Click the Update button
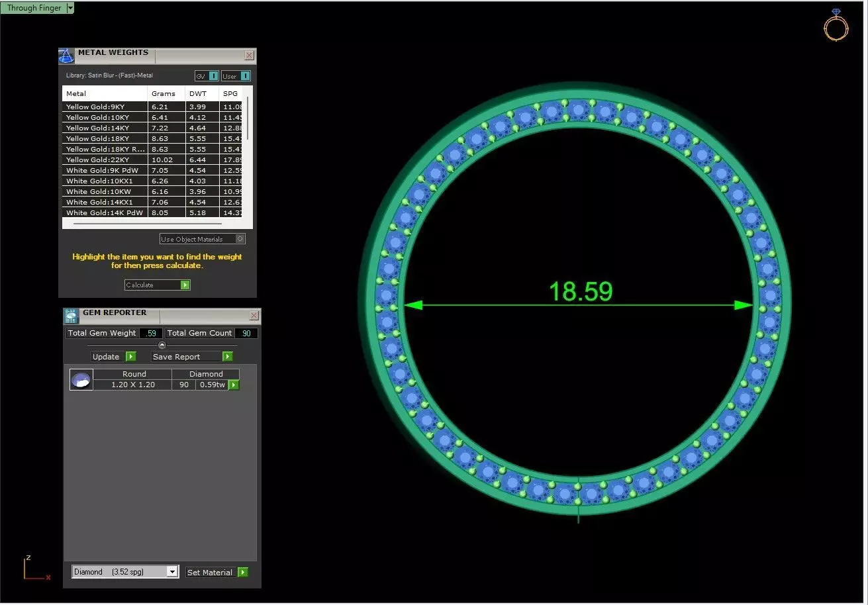 [x=114, y=357]
